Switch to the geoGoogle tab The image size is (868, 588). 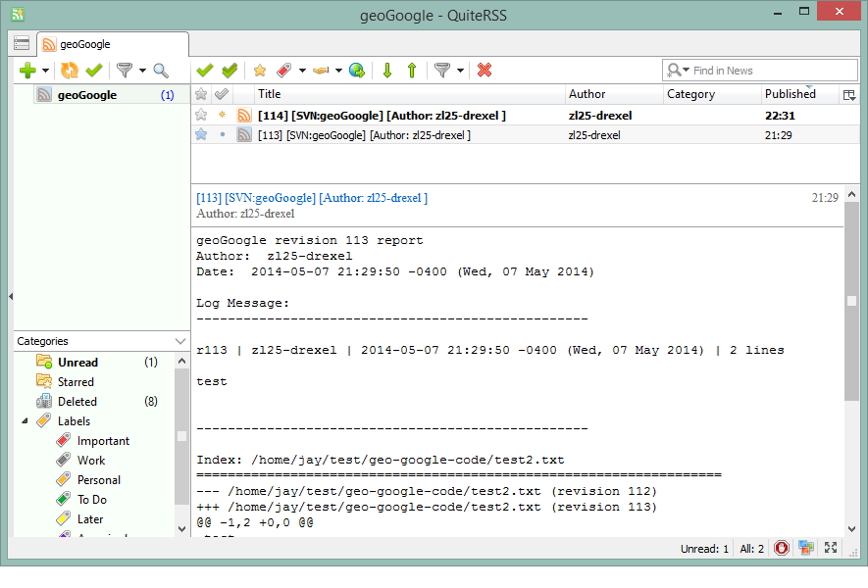point(113,44)
